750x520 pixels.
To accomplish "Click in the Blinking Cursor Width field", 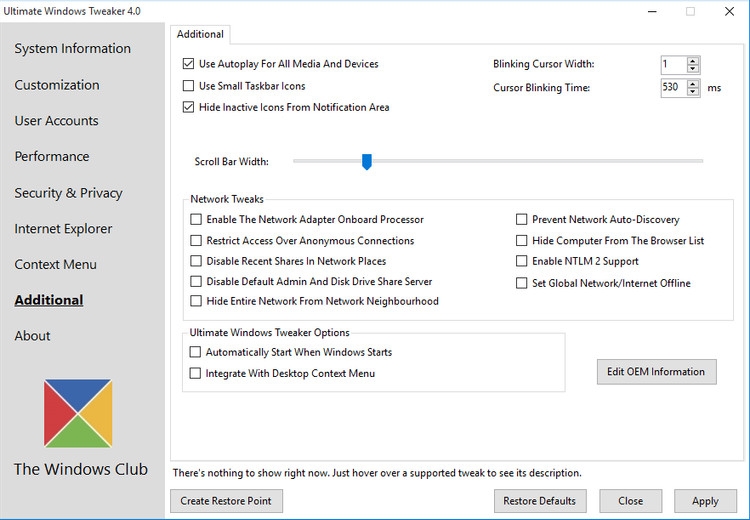I will pos(673,65).
